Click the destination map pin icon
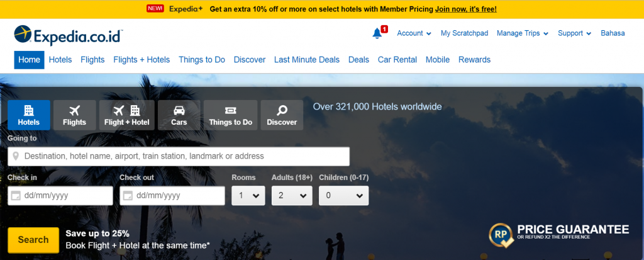 [x=16, y=156]
